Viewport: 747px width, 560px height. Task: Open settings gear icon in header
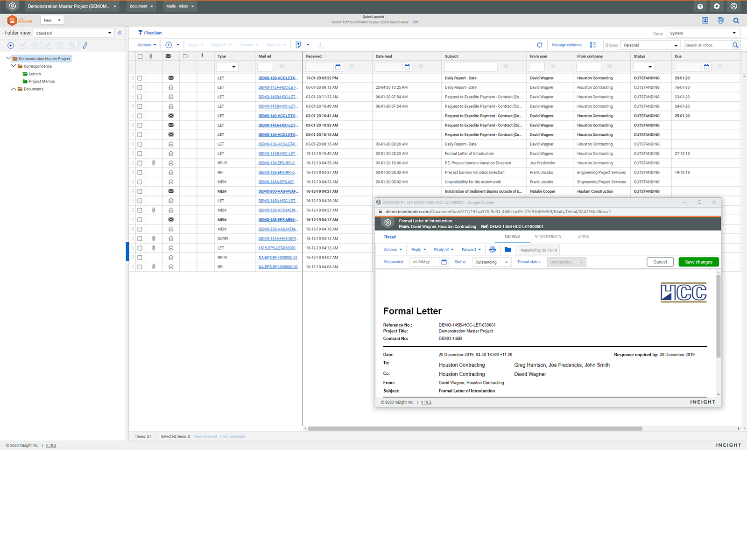(x=717, y=7)
